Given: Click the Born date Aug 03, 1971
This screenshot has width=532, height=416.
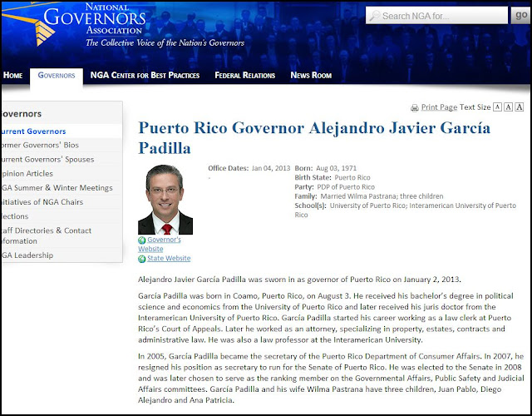Looking at the screenshot, I should click(x=336, y=168).
